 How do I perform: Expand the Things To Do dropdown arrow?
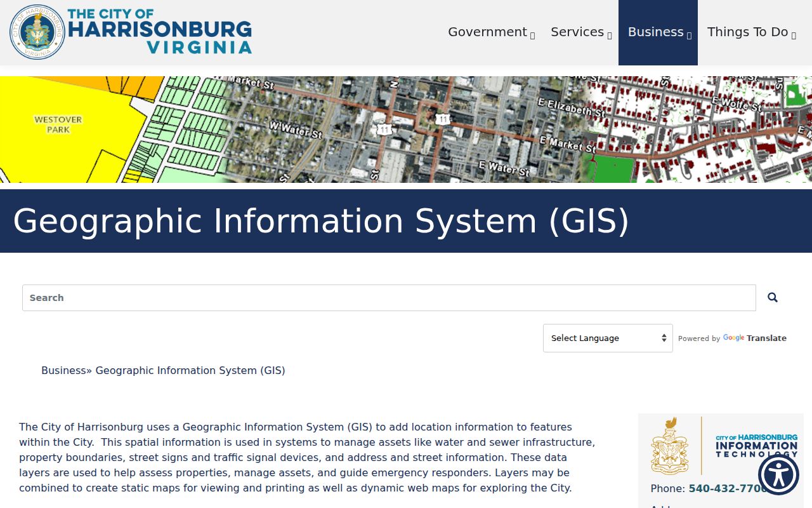pos(794,36)
